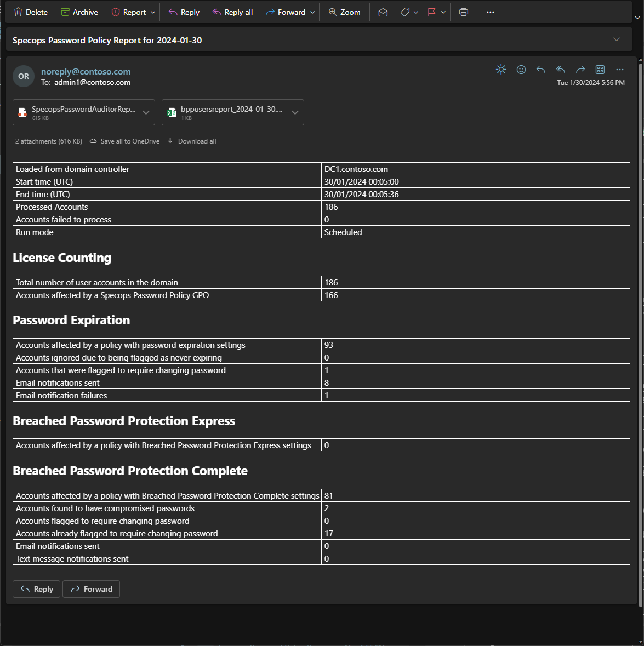The width and height of the screenshot is (644, 646).
Task: Open sender noreply@contoso.com contact
Action: pyautogui.click(x=86, y=71)
